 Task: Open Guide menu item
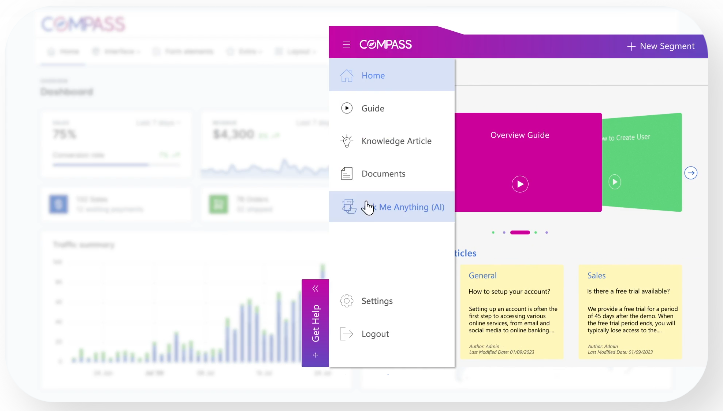(392, 108)
